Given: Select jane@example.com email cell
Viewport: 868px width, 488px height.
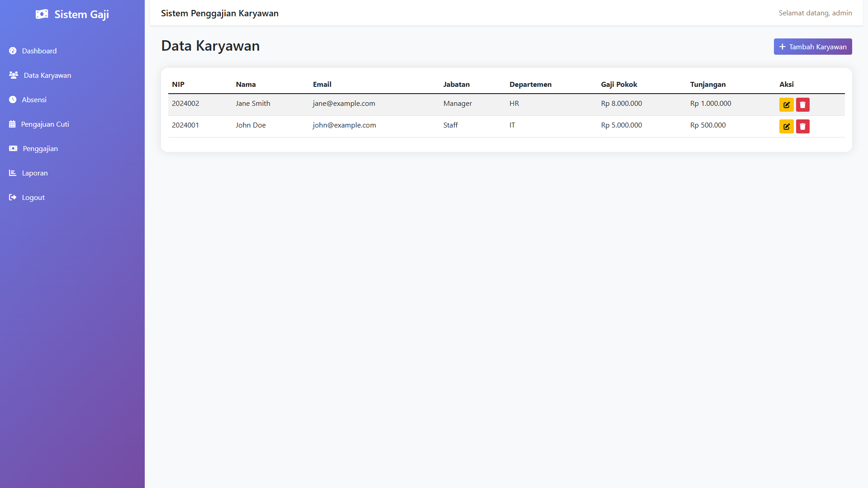Looking at the screenshot, I should [344, 104].
